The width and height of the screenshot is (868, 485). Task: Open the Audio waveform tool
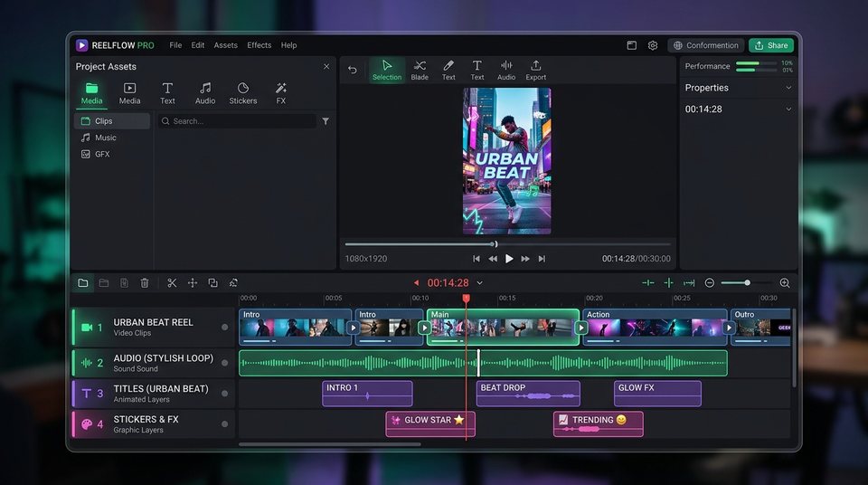point(506,71)
